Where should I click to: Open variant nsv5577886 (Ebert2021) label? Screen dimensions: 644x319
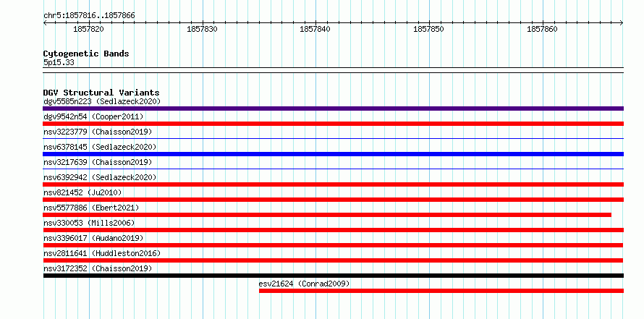pos(91,208)
